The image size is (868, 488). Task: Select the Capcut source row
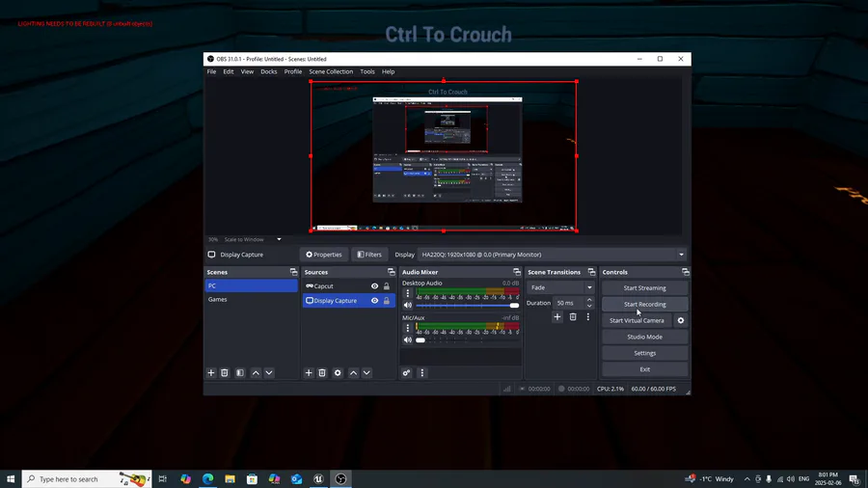tap(348, 286)
